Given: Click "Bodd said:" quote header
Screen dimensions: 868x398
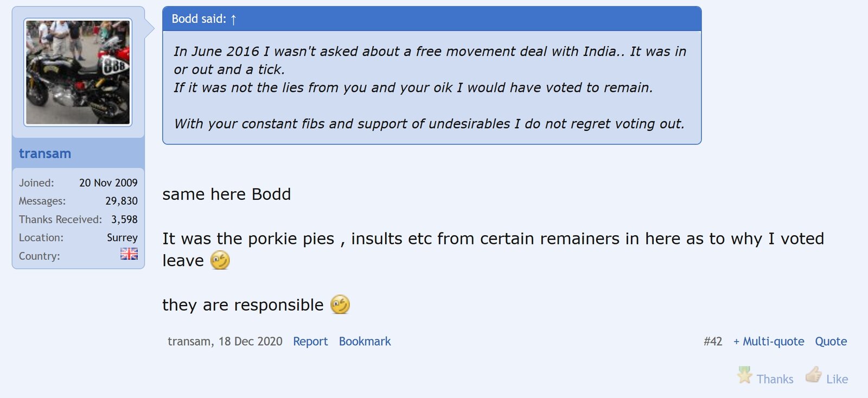Looking at the screenshot, I should pos(199,19).
